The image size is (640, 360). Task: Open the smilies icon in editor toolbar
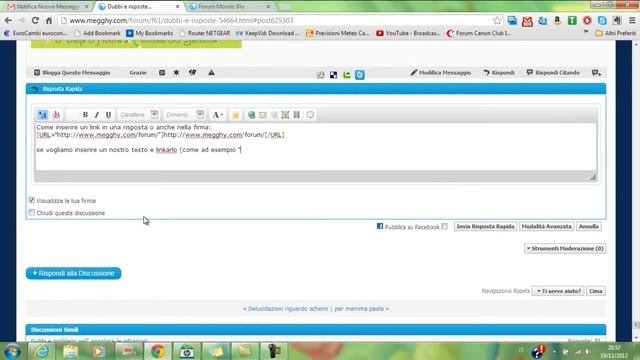point(236,115)
